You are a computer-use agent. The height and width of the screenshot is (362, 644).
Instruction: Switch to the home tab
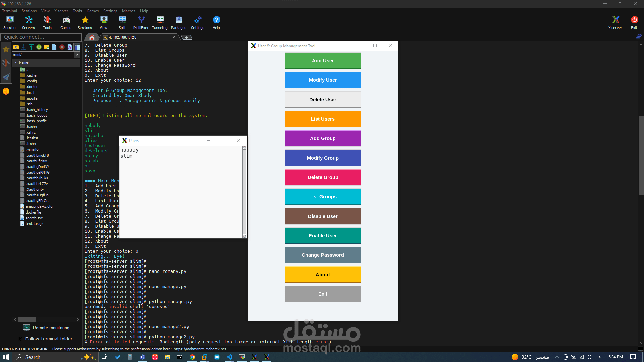(x=92, y=37)
